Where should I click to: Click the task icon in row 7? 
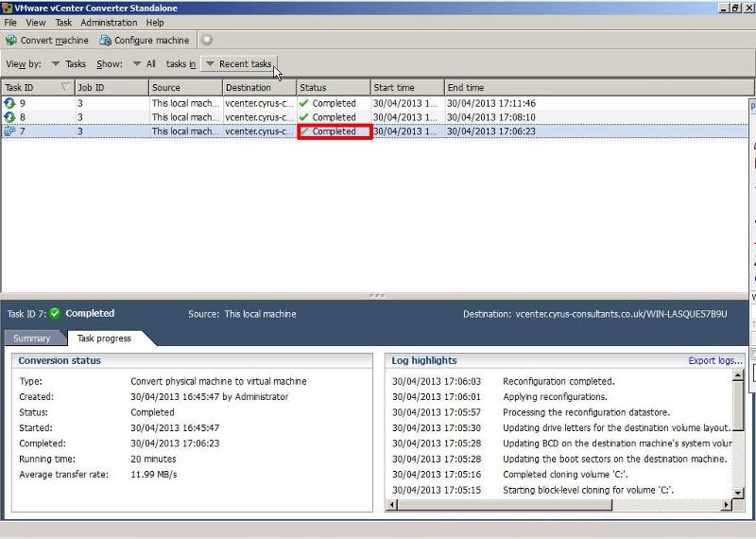click(9, 130)
